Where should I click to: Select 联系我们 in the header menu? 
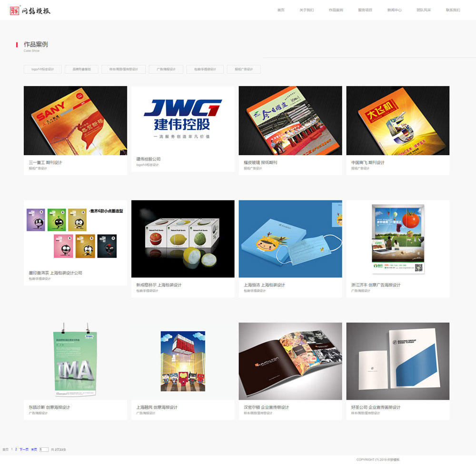tap(453, 10)
